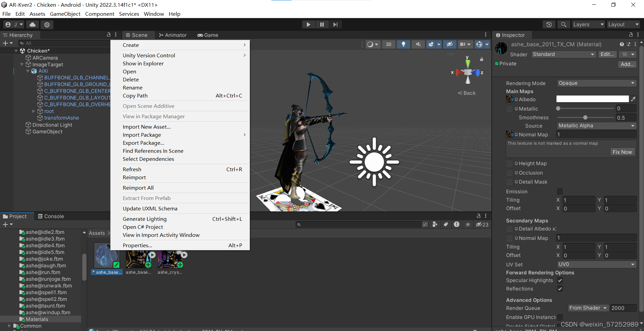Click Search by Type icon in Project
Image resolution: width=644 pixels, height=331 pixels.
tap(435, 224)
